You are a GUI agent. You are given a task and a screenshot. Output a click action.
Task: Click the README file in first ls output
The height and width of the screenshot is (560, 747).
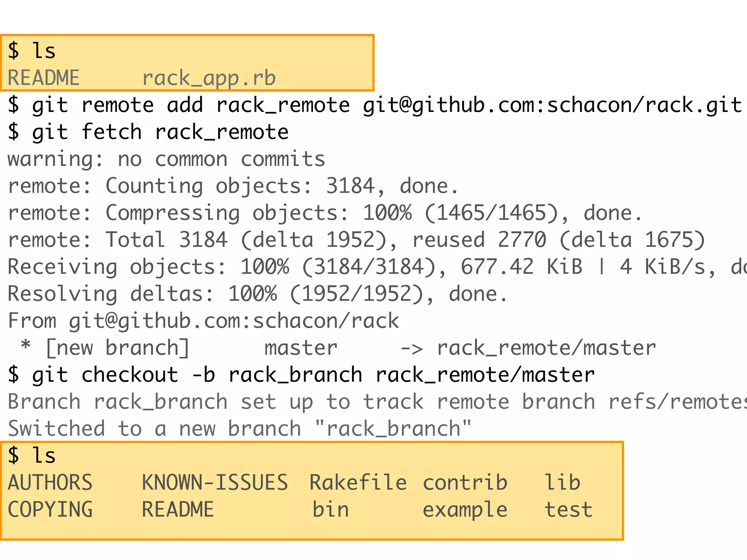point(44,78)
